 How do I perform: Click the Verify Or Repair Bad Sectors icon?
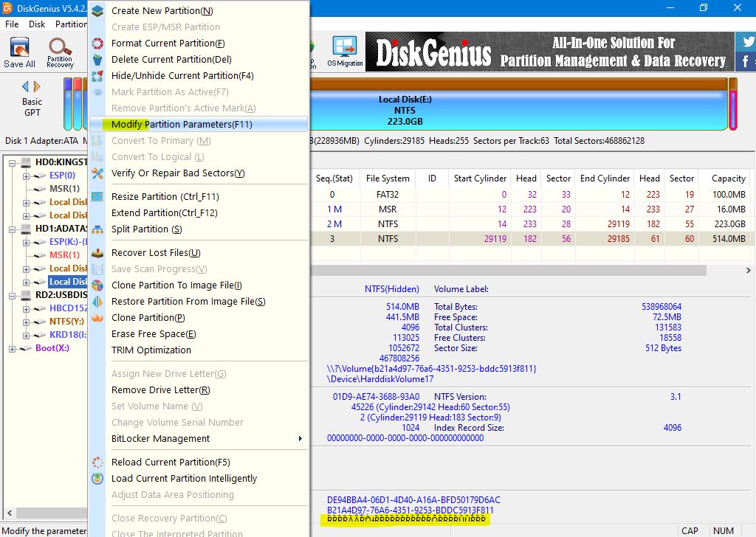tap(97, 173)
